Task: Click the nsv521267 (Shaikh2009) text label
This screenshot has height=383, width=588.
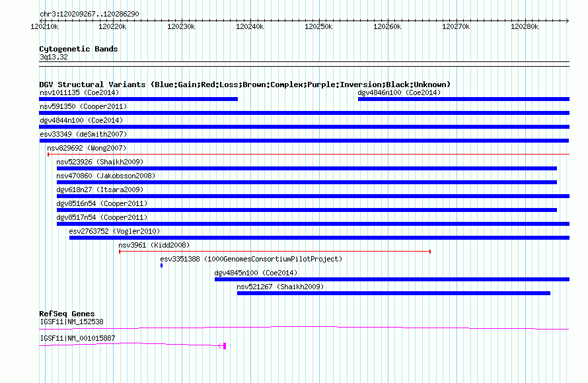Action: click(280, 287)
